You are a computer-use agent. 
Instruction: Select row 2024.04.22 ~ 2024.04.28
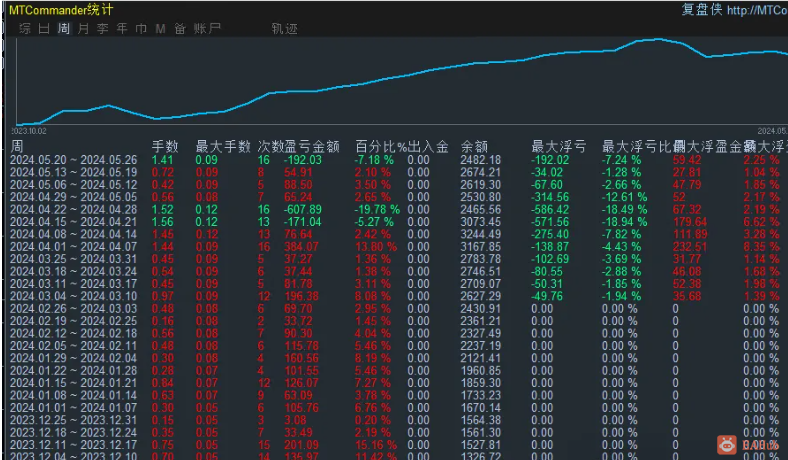[395, 210]
